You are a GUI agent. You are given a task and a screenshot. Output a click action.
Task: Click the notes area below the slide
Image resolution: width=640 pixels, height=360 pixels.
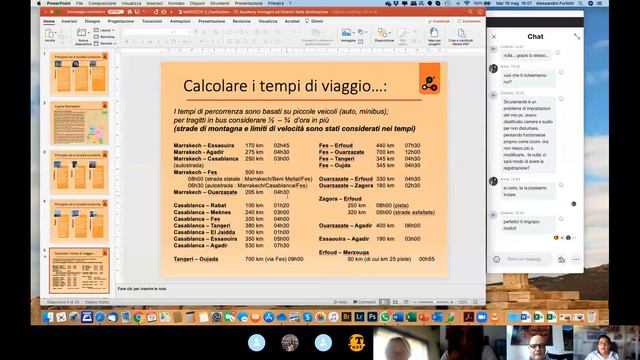click(300, 289)
